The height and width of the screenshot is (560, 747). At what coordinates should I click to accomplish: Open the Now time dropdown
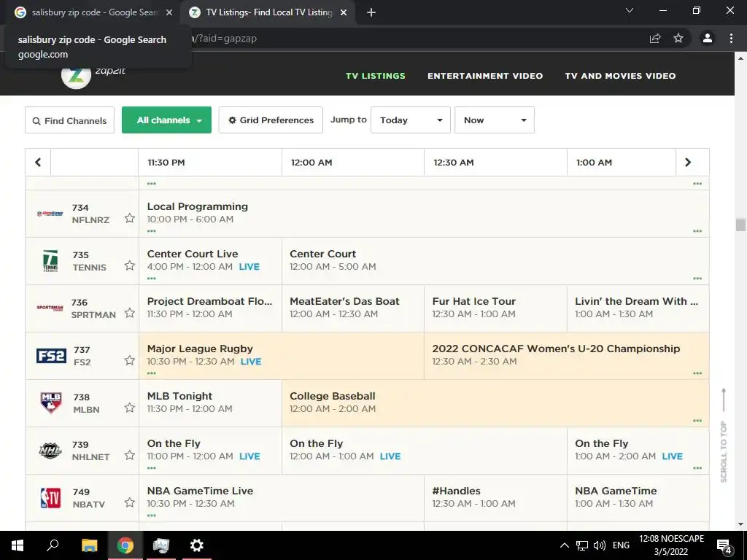[x=495, y=120]
